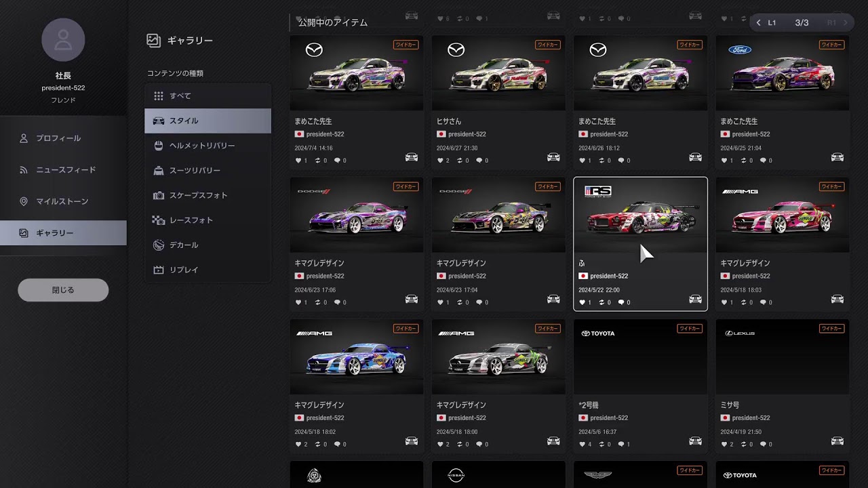Open Dodge purple car thumbnail dated 17:06
This screenshot has height=488, width=868.
(x=357, y=216)
